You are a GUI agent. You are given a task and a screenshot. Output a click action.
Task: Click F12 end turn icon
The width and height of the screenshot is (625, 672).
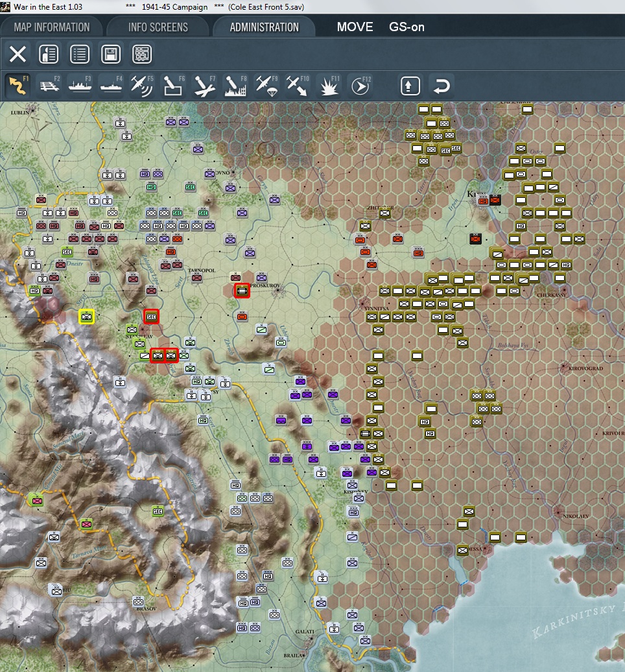pyautogui.click(x=360, y=85)
